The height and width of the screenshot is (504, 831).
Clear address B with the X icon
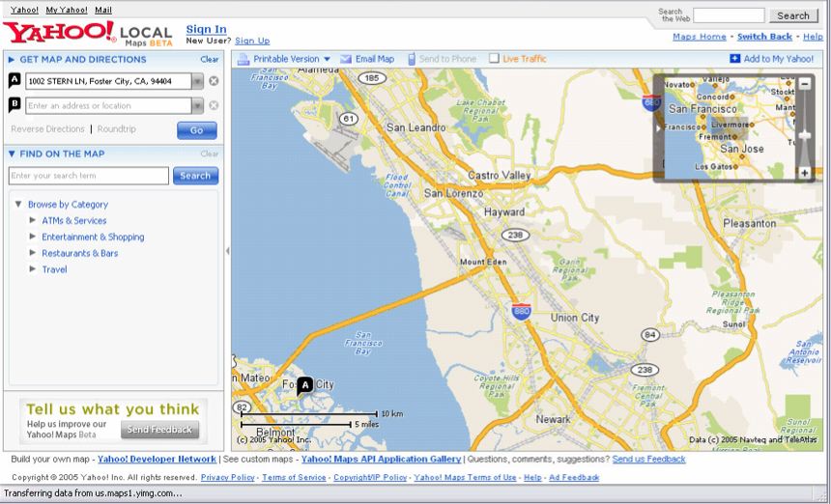click(214, 105)
